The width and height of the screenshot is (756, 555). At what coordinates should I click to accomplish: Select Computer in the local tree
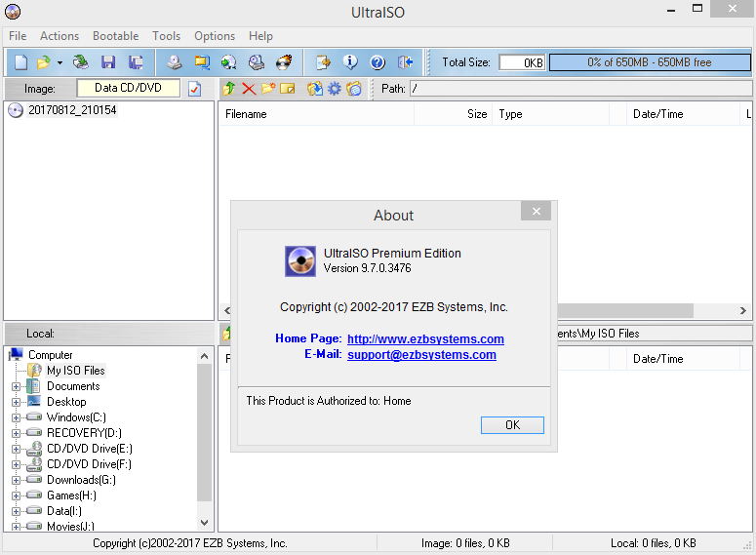click(50, 355)
